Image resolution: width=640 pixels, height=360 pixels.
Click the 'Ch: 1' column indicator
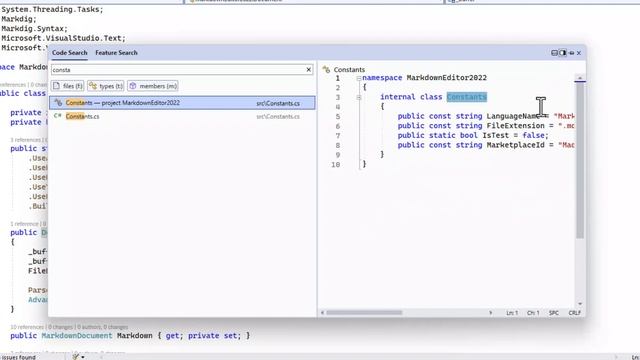tap(533, 313)
